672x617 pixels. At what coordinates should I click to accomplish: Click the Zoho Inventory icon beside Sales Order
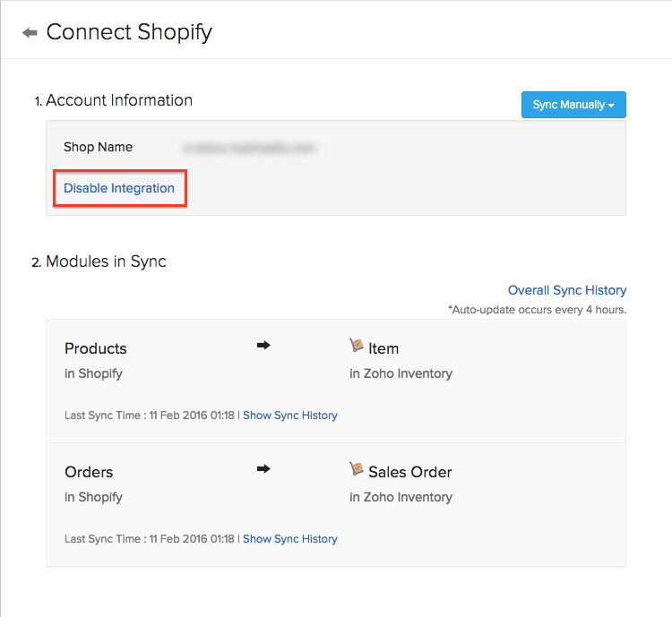356,468
